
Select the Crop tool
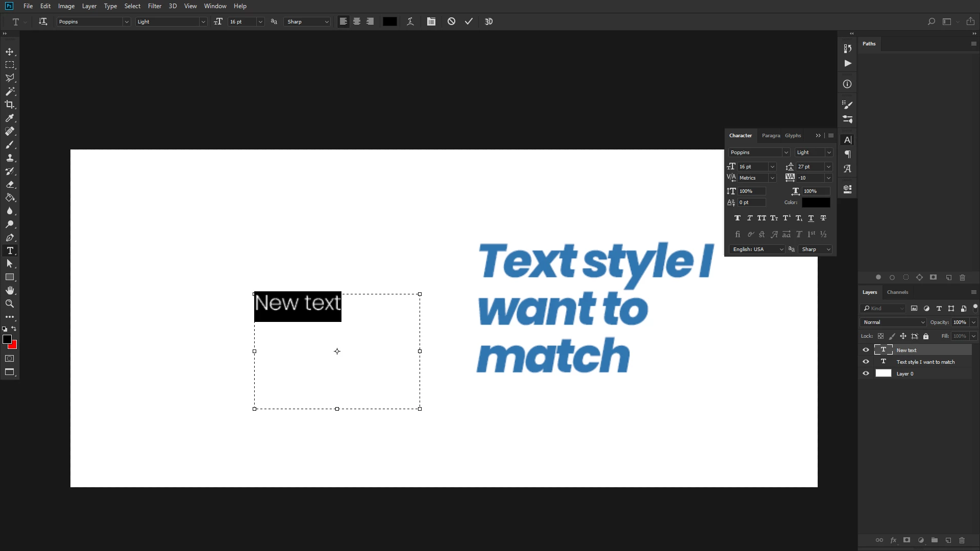(10, 105)
